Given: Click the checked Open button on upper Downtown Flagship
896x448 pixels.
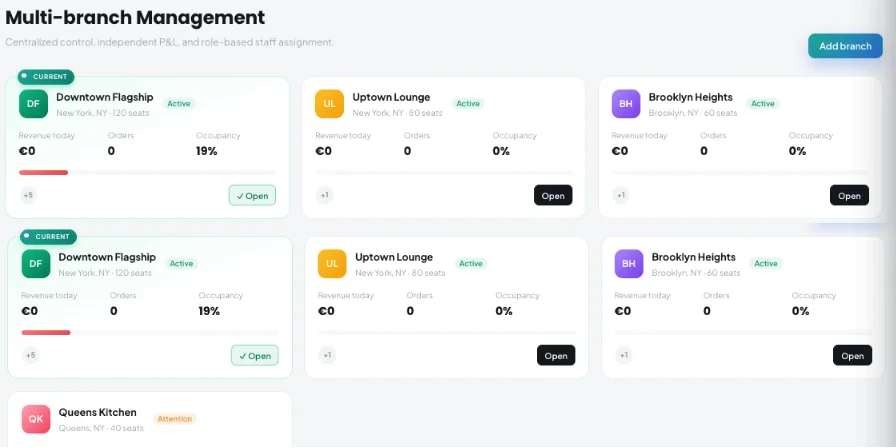Looking at the screenshot, I should point(253,195).
